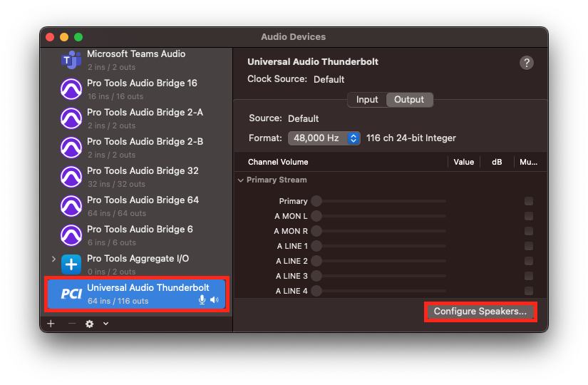Remove the device with the minus button
588x385 pixels.
tap(72, 324)
